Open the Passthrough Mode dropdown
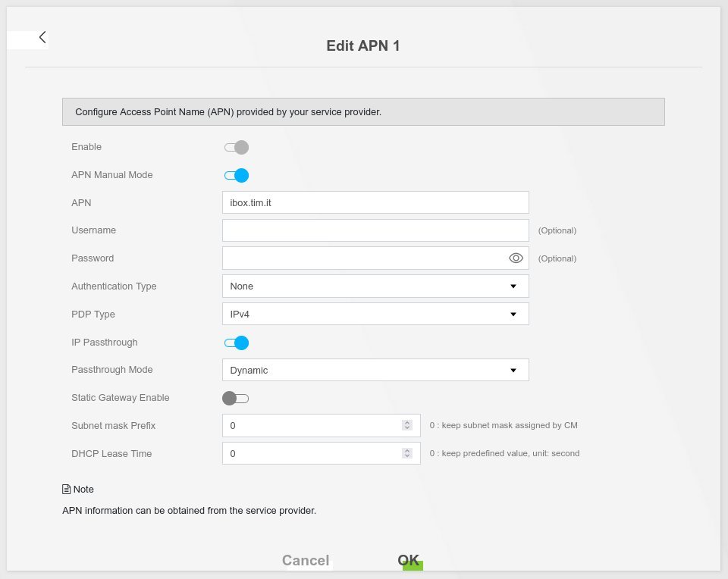728x579 pixels. click(375, 371)
